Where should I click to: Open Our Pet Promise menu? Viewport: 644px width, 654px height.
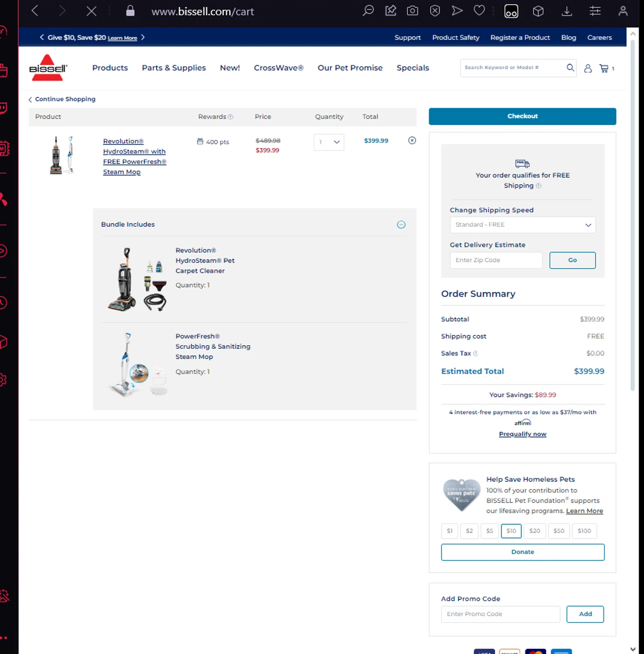pyautogui.click(x=350, y=68)
